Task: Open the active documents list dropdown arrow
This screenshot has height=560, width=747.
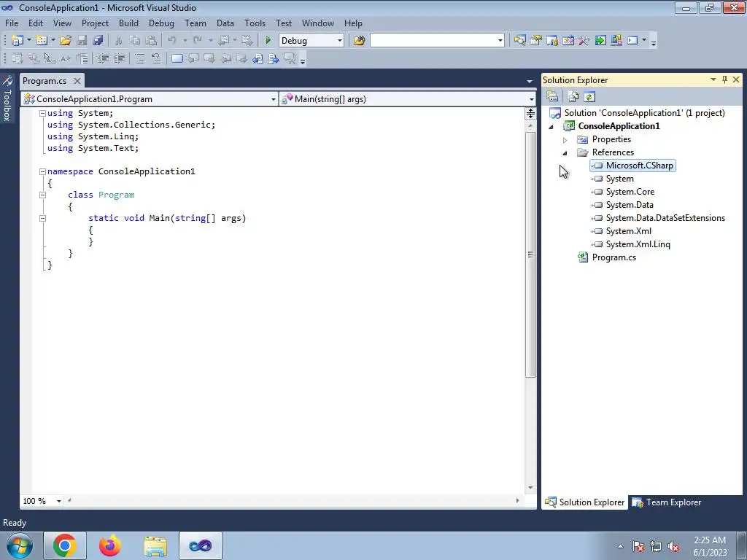Action: point(530,82)
